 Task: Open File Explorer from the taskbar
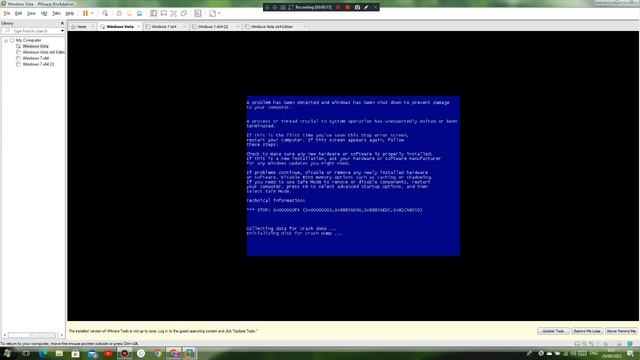pyautogui.click(x=59, y=353)
